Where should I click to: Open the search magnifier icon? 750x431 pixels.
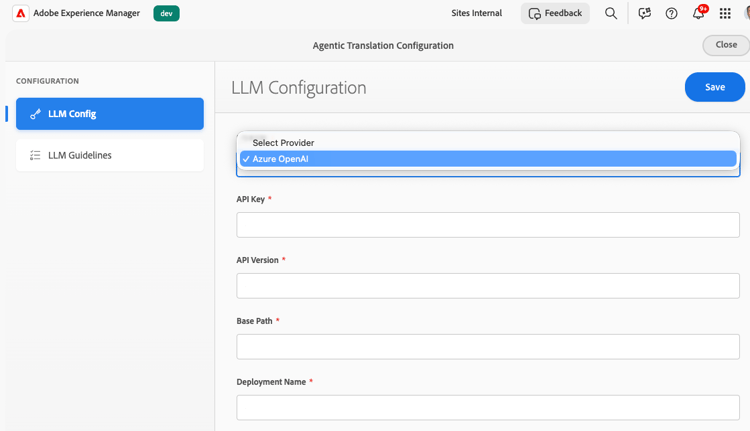point(611,13)
